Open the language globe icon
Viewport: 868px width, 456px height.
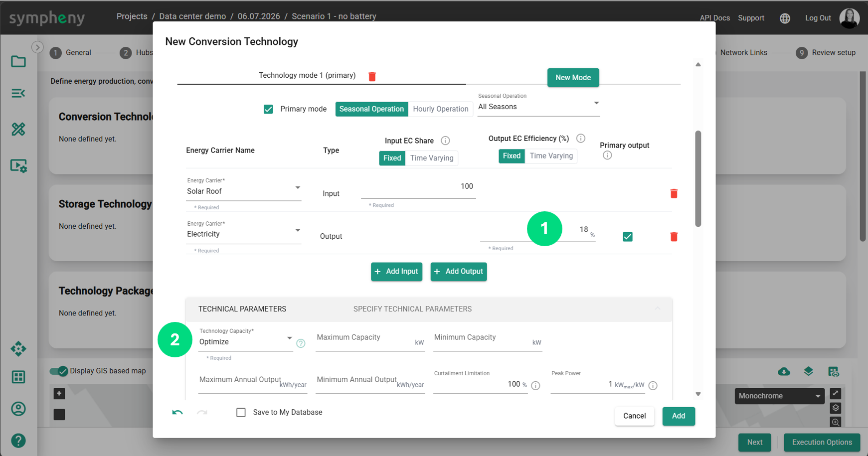coord(785,18)
